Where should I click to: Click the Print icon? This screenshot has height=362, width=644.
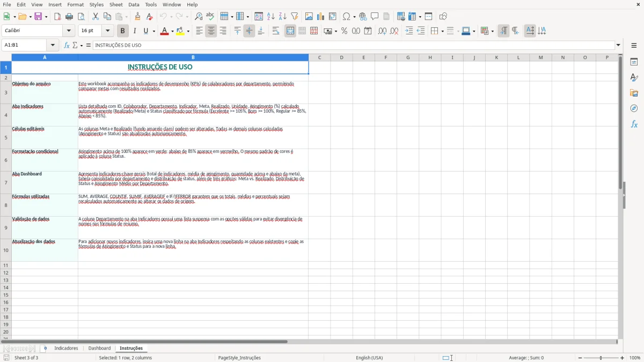click(69, 17)
